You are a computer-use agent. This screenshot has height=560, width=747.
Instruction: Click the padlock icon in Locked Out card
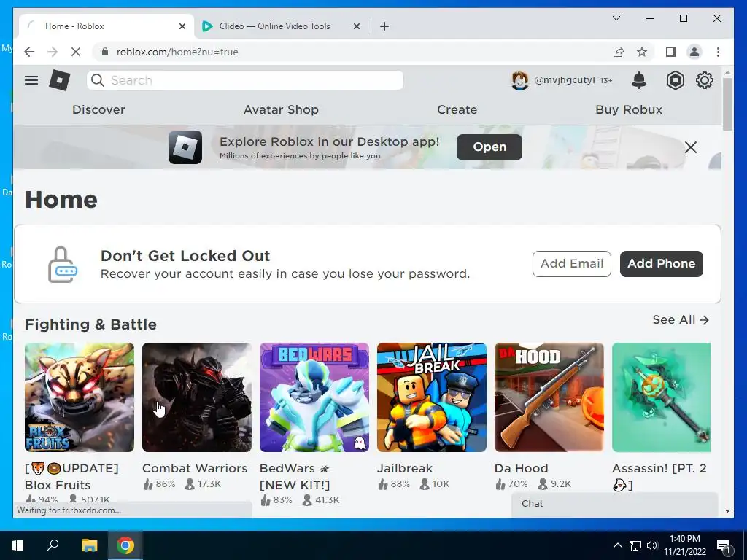pyautogui.click(x=63, y=264)
